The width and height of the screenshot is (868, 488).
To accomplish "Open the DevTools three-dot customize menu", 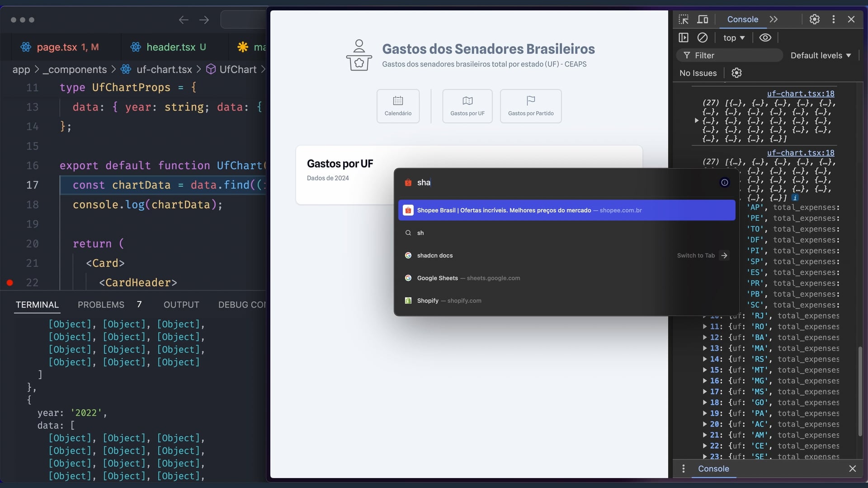I will [x=833, y=19].
